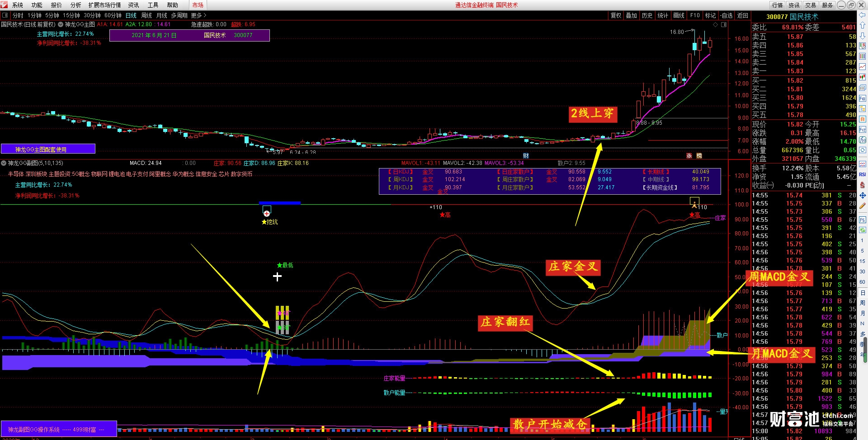Open the 扩展市场行情 menu
Image resolution: width=868 pixels, height=440 pixels.
(x=105, y=5)
